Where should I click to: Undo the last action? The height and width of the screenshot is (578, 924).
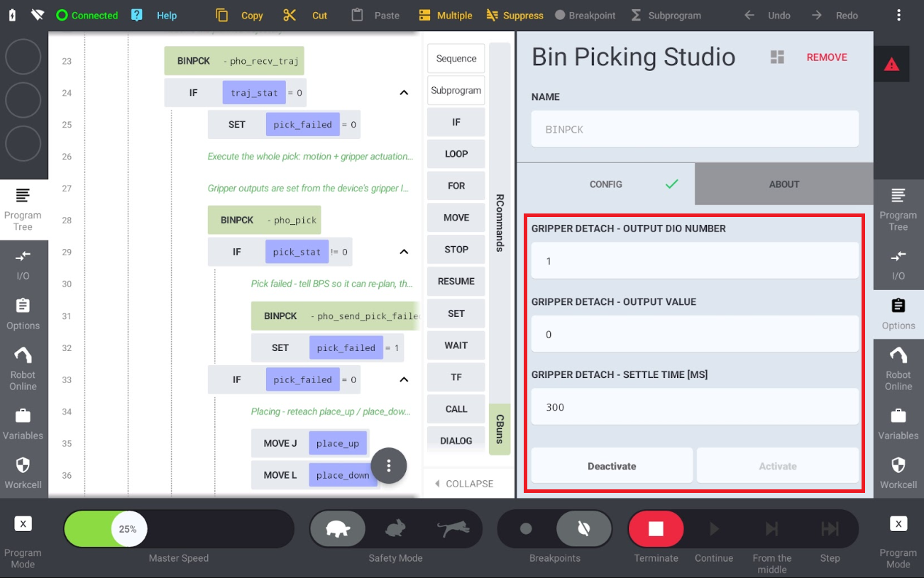(x=767, y=15)
